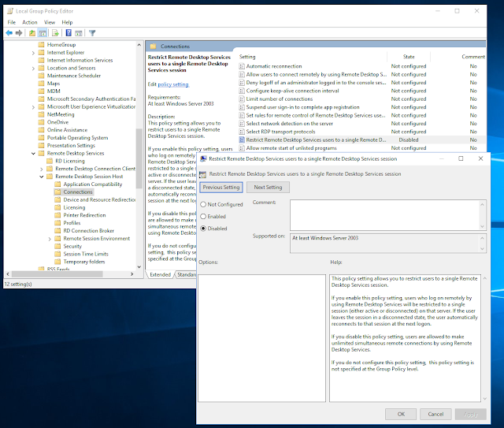
Task: Click the Automatic reconnection policy icon
Action: [242, 66]
